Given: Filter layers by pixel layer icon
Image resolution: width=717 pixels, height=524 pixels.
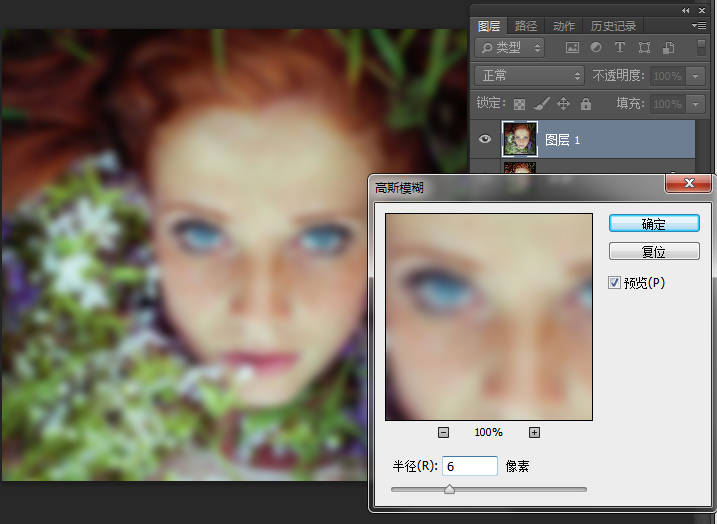Looking at the screenshot, I should [572, 48].
